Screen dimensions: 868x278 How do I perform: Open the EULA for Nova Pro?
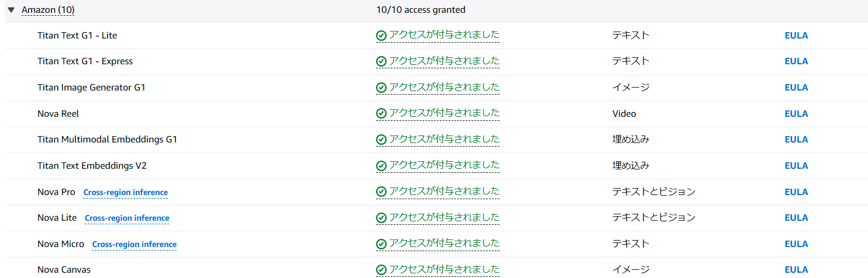click(x=796, y=192)
